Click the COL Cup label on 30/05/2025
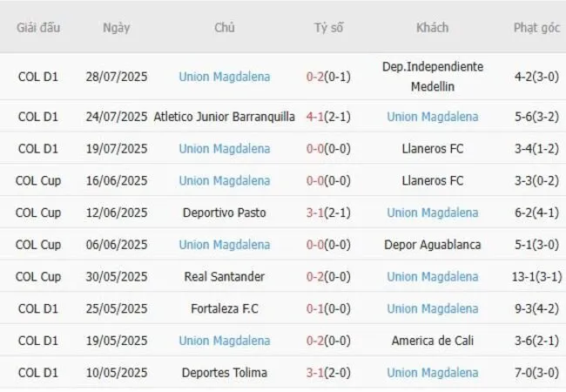 [38, 277]
